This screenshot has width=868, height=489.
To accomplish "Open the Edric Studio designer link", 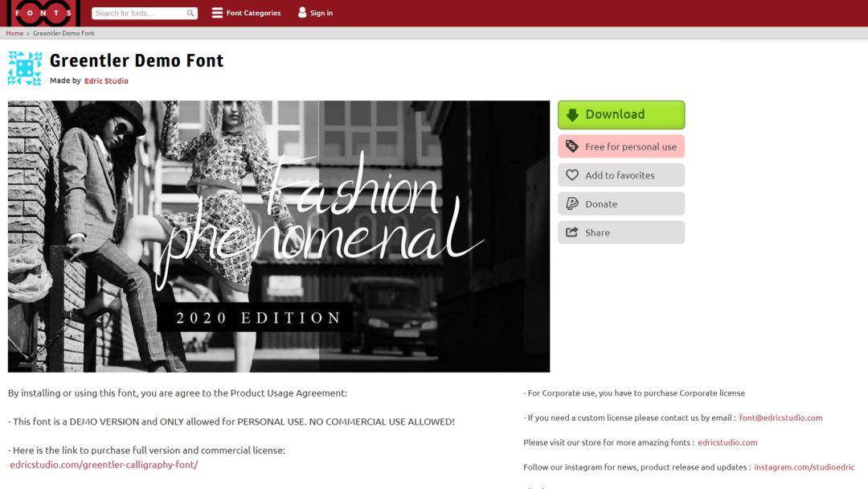I will 106,80.
